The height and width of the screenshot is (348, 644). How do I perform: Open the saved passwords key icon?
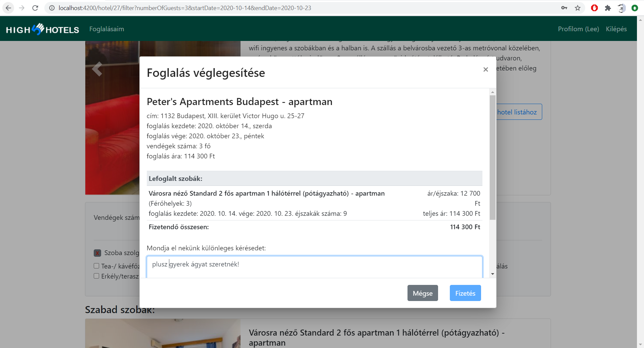coord(564,8)
